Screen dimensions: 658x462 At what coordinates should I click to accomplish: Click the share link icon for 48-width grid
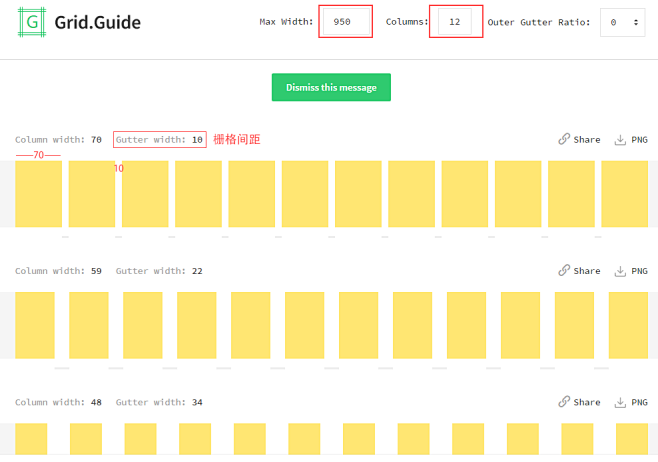click(564, 402)
